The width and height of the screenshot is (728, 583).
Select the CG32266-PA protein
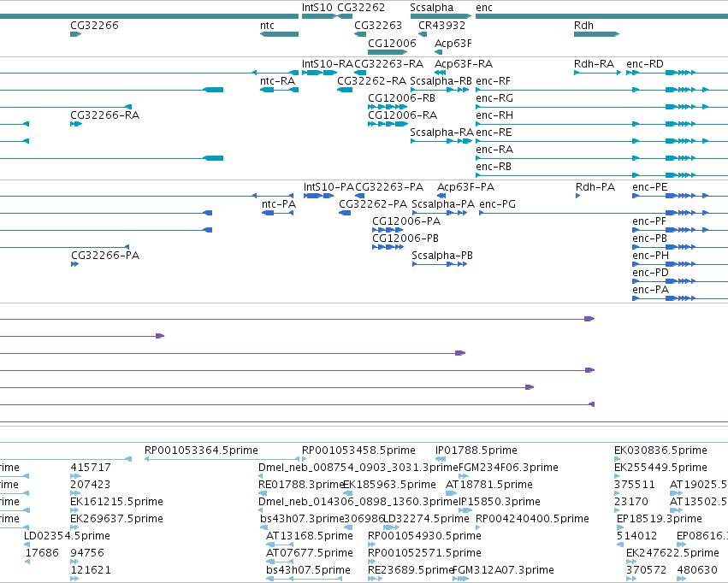(x=74, y=264)
